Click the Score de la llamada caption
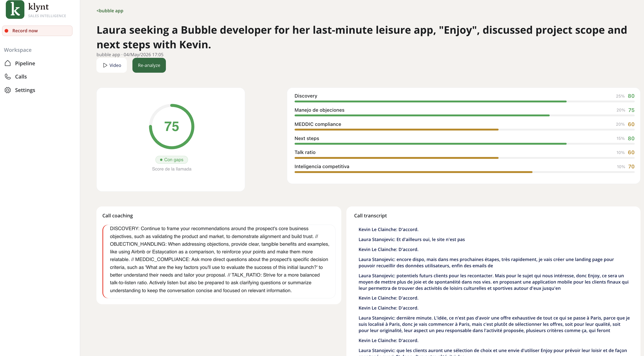This screenshot has width=644, height=356. point(171,169)
